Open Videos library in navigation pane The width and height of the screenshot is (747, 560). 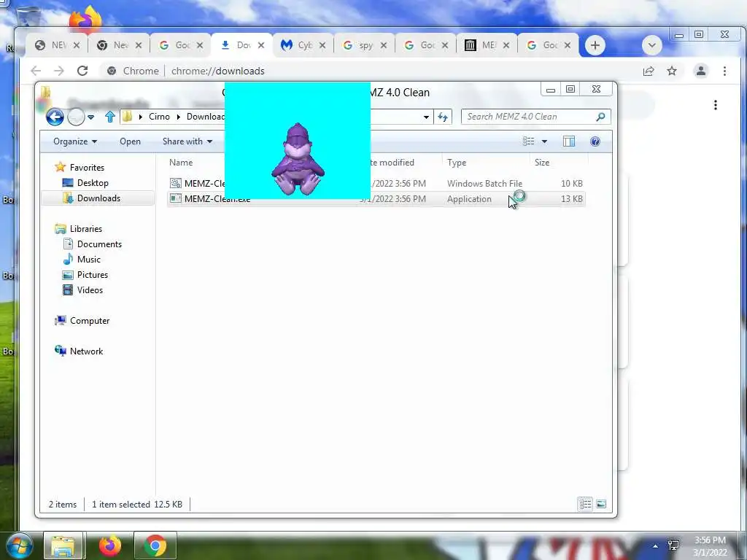pos(90,290)
